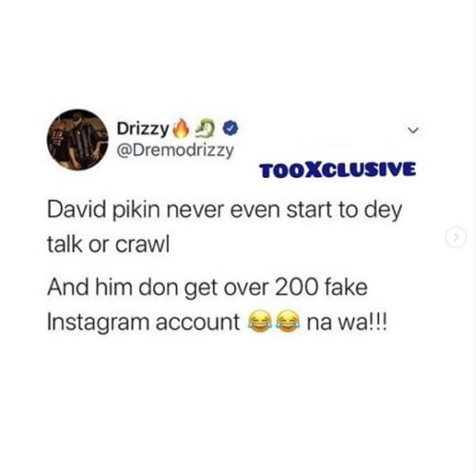
Task: Click the first laughing-crying emoji
Action: point(260,323)
